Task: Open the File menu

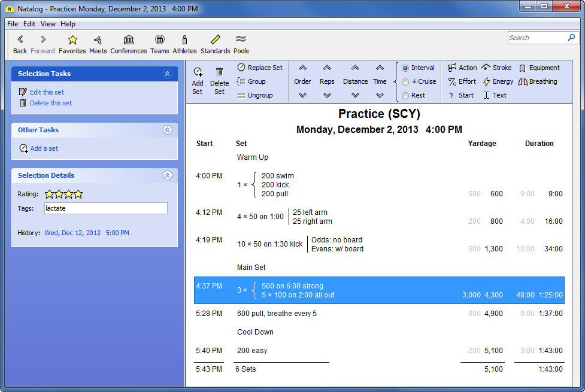Action: coord(13,24)
